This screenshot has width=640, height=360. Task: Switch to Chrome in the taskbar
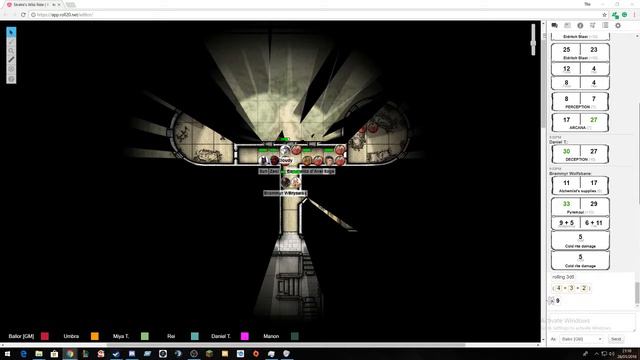(x=70, y=353)
